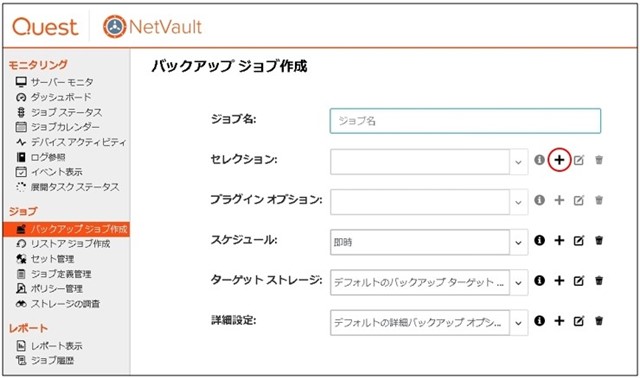Click the trash icon beside スケジュール

[599, 240]
